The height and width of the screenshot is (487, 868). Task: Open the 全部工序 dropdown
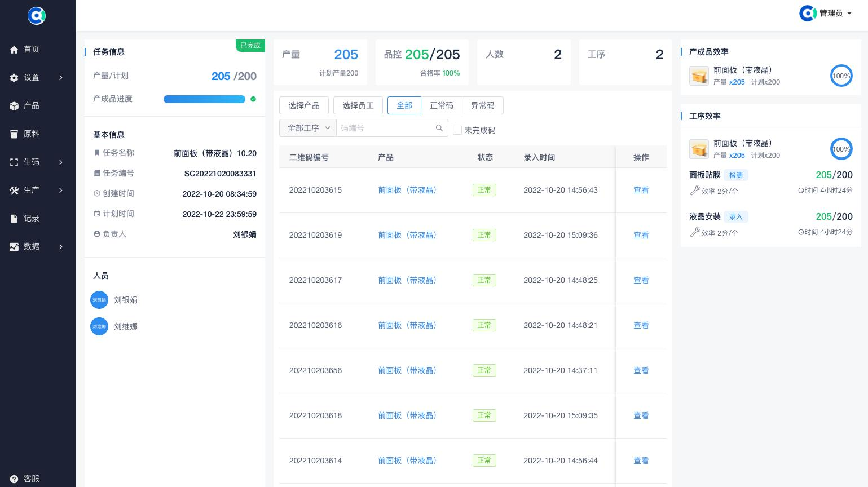[x=308, y=128]
